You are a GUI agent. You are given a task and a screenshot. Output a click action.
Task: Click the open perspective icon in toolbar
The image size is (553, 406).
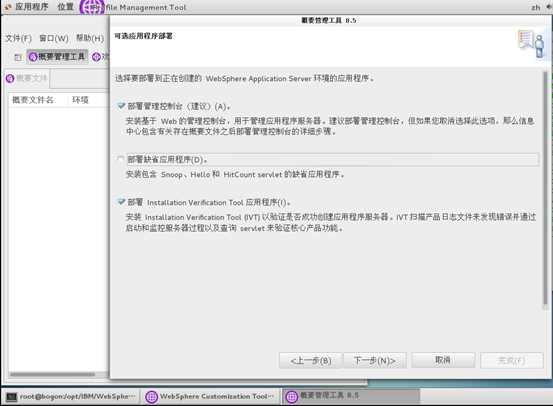pyautogui.click(x=18, y=57)
